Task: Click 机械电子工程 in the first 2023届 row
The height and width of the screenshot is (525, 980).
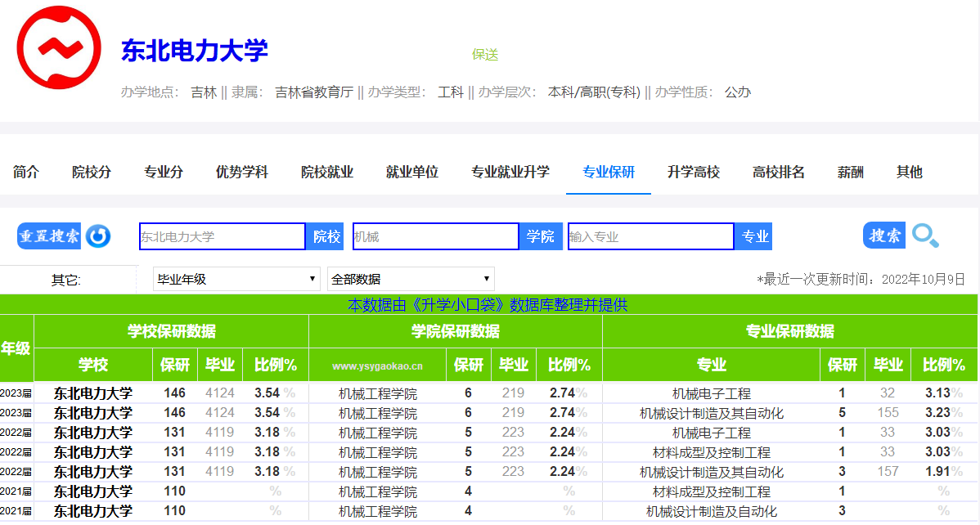Action: click(x=711, y=394)
